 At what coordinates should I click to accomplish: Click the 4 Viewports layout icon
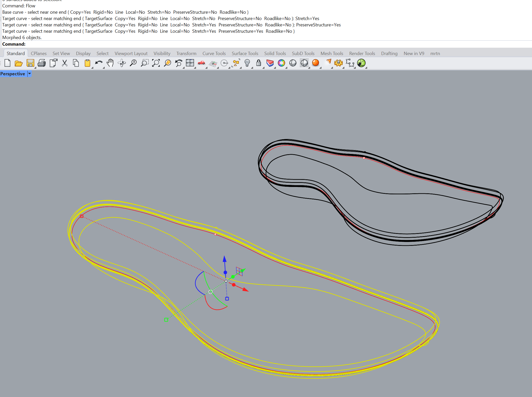coord(190,63)
